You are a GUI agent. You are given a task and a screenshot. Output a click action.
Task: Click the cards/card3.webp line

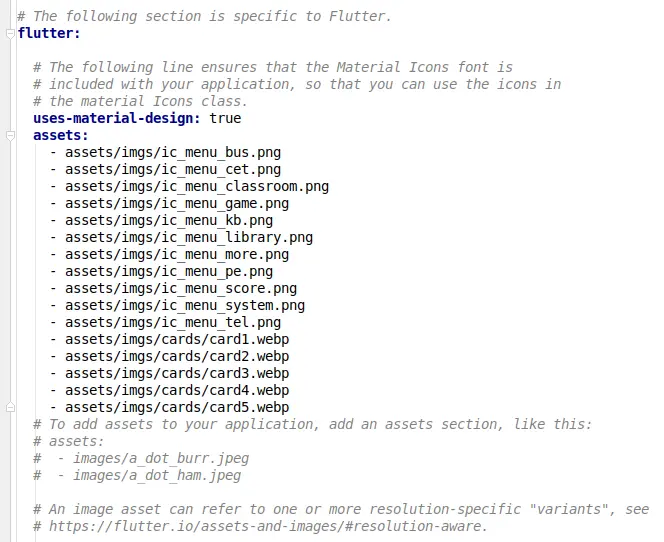[169, 373]
